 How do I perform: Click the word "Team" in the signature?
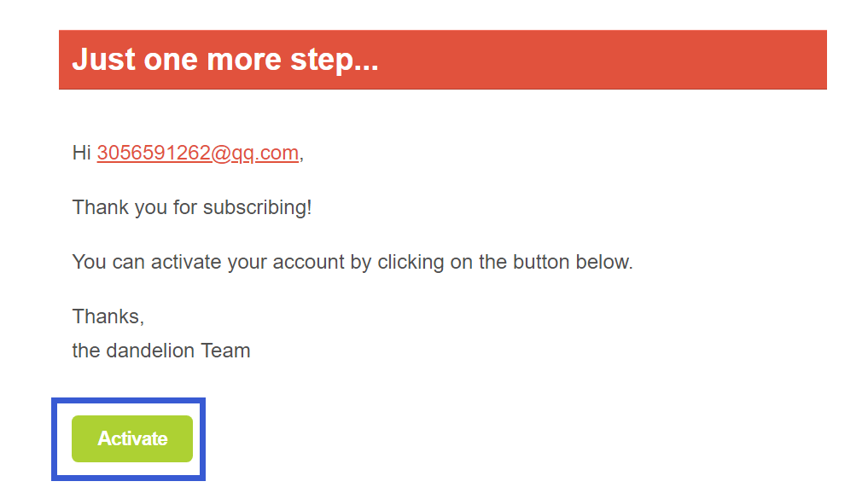(226, 351)
